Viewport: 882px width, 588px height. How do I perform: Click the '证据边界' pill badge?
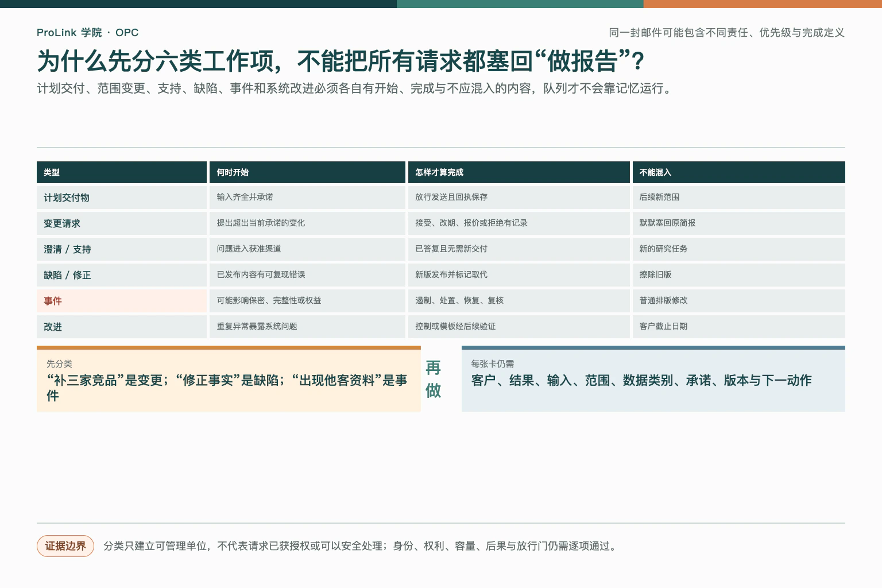(x=65, y=546)
